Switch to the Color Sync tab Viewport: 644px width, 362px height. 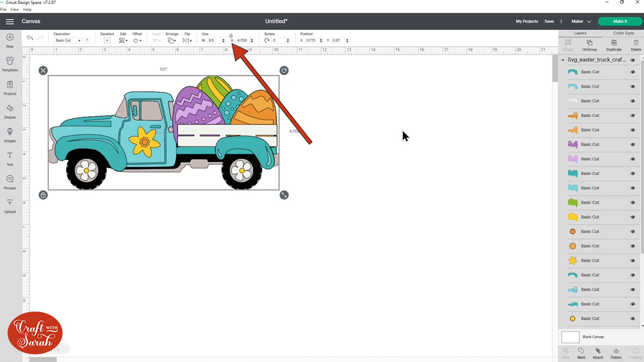624,33
